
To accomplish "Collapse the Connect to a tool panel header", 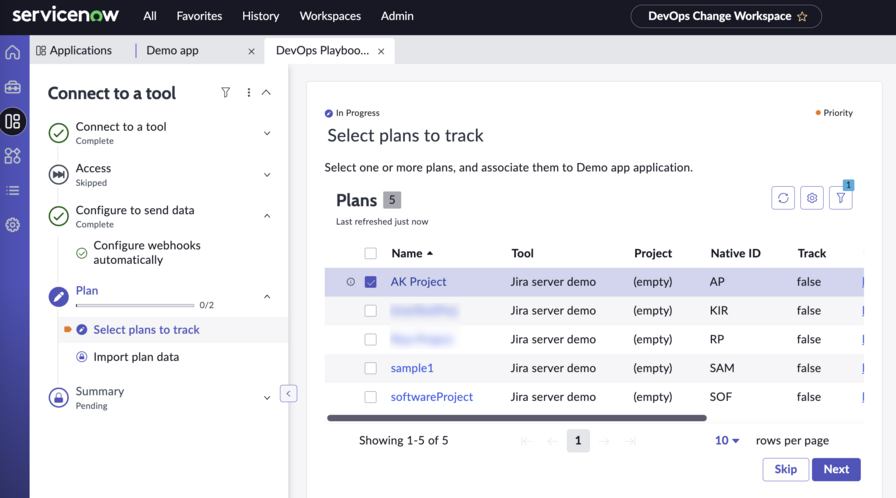I will (x=266, y=93).
